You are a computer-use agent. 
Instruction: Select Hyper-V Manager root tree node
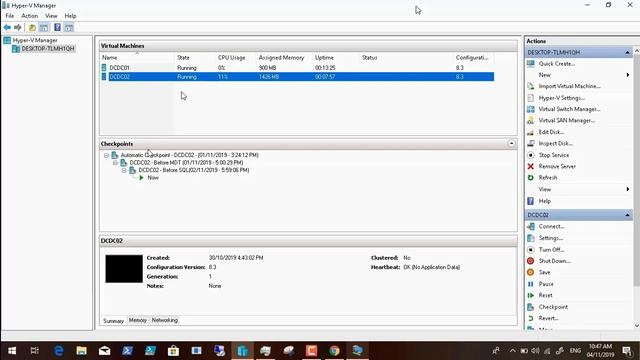(x=35, y=40)
